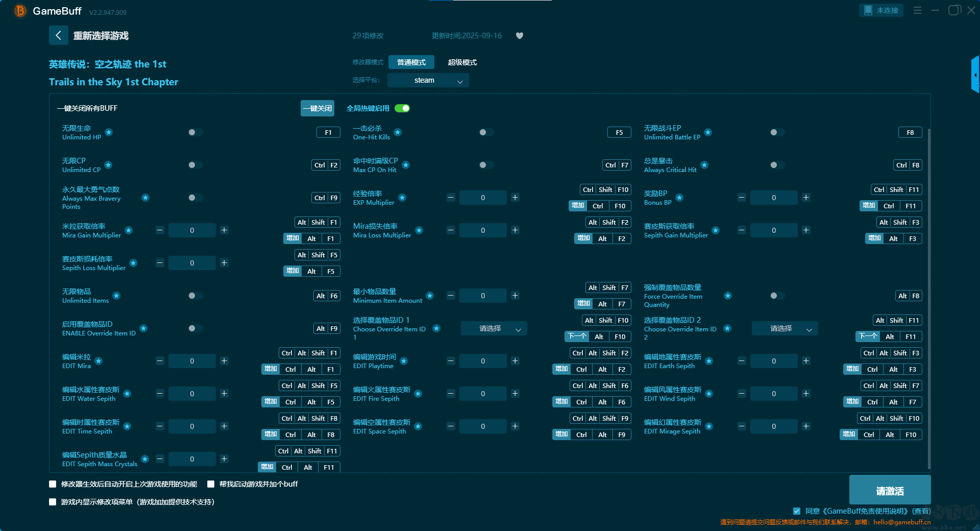Click the star icon beside Unlimited CP
The height and width of the screenshot is (531, 980).
coord(108,165)
